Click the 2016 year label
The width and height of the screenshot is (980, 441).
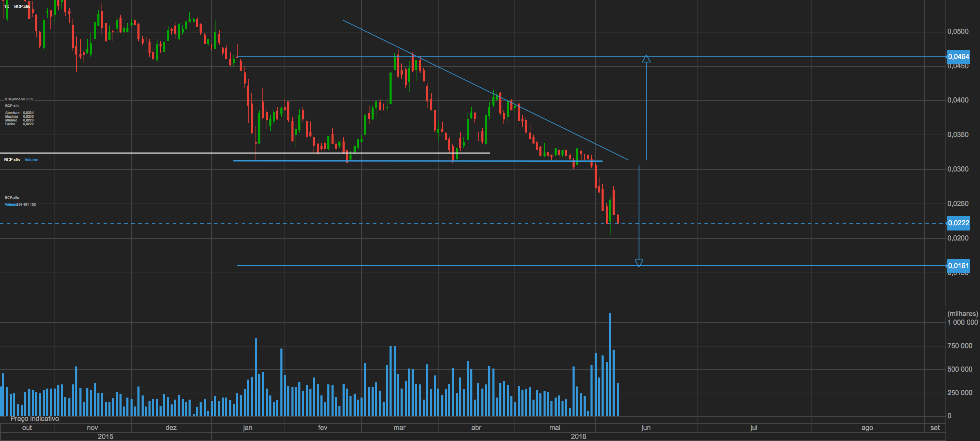point(578,437)
